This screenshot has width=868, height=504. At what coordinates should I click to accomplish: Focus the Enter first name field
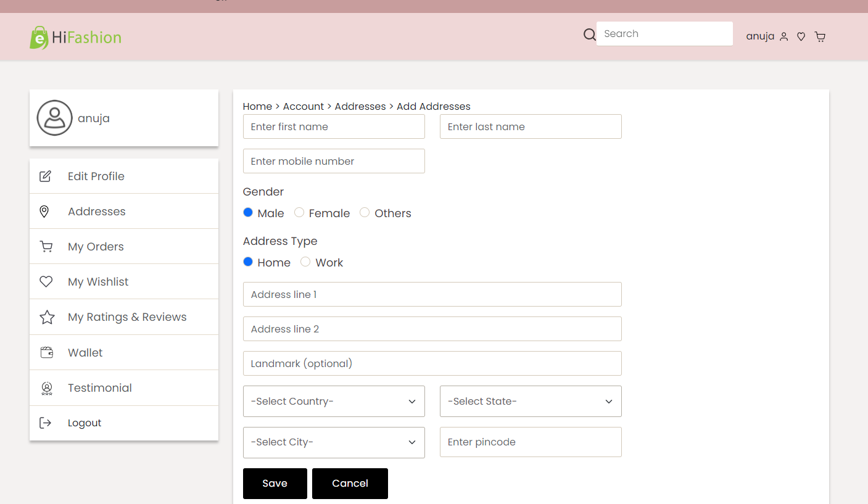click(334, 126)
